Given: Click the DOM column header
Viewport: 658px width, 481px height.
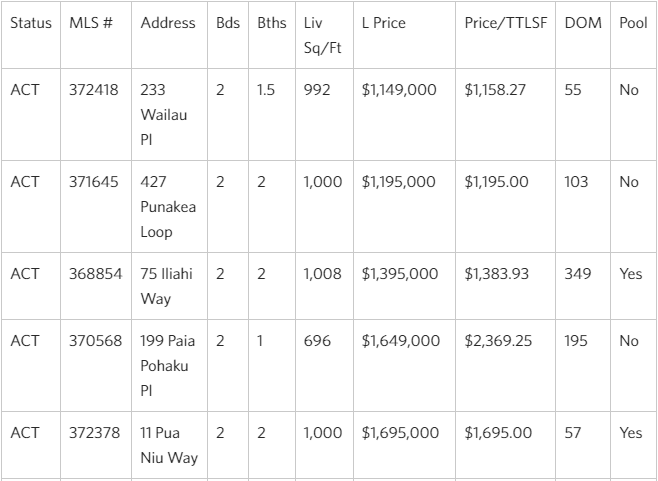Looking at the screenshot, I should 583,23.
